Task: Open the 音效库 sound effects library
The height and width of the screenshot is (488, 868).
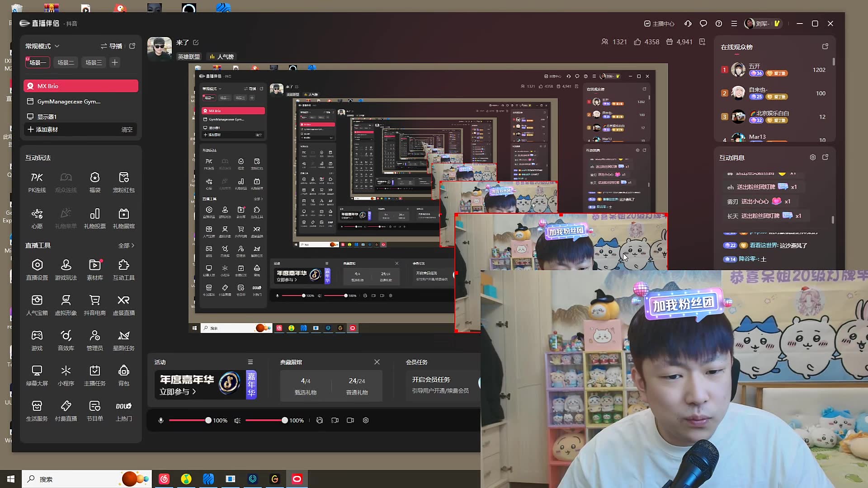Action: coord(66,341)
